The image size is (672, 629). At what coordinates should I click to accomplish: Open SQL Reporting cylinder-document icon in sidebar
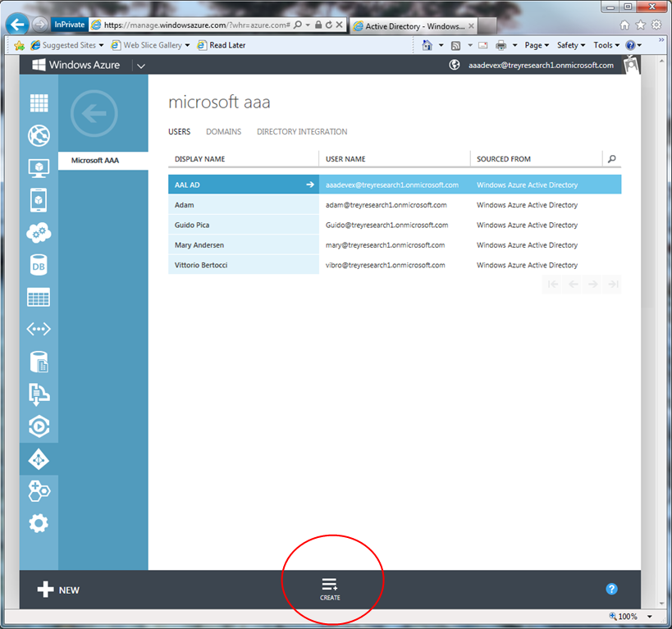(39, 362)
